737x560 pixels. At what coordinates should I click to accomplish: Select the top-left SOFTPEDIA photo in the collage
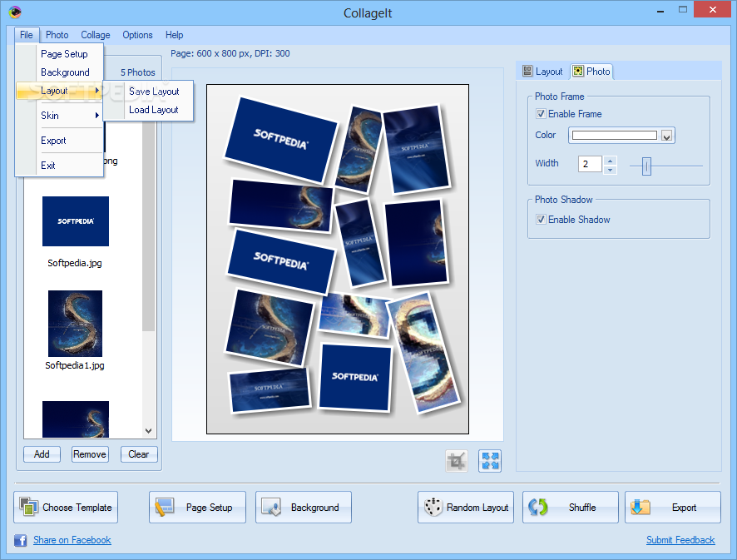281,140
